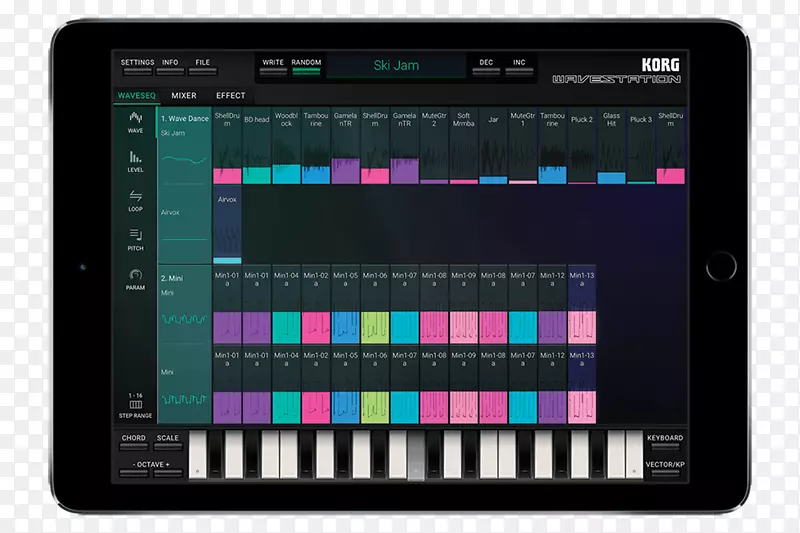Select the Pluck 2 wave step
Viewport: 800px width, 533px height.
pyautogui.click(x=582, y=146)
